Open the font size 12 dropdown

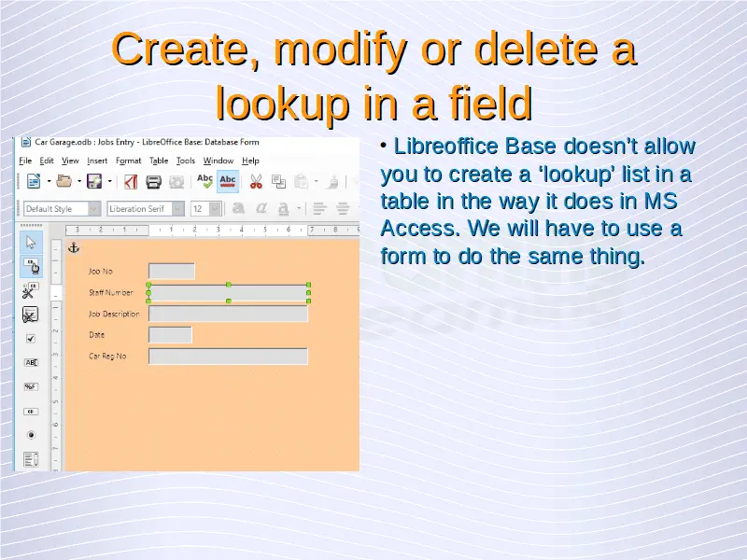coord(216,208)
